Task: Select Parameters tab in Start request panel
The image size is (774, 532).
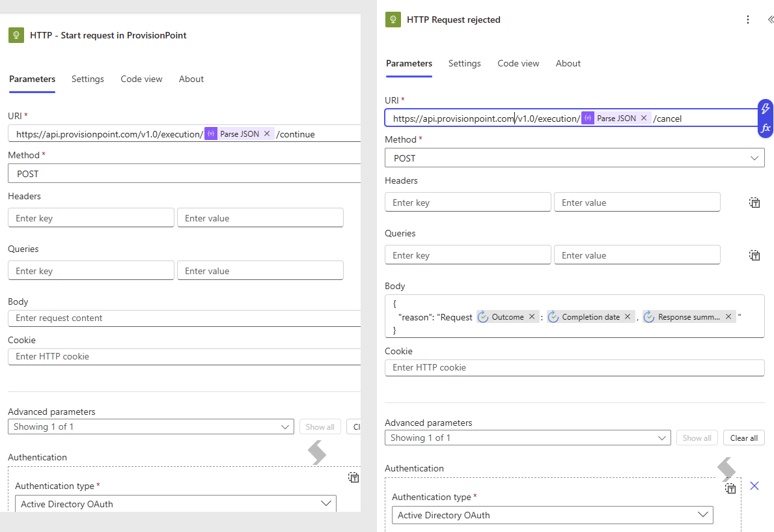Action: tap(32, 79)
